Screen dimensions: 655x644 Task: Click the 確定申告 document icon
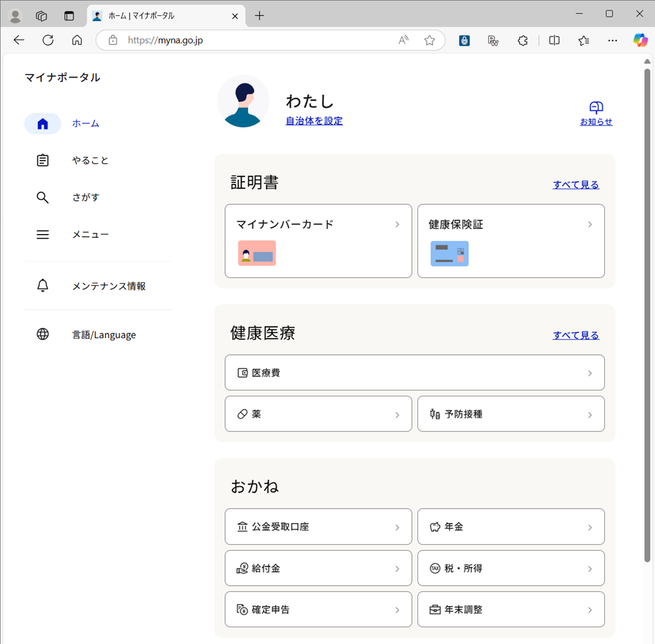(x=242, y=609)
